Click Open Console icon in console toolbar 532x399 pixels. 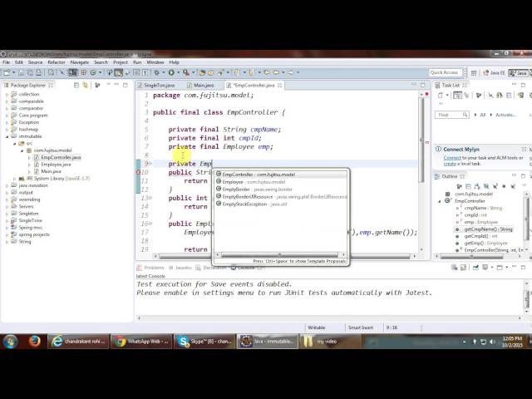pos(500,268)
